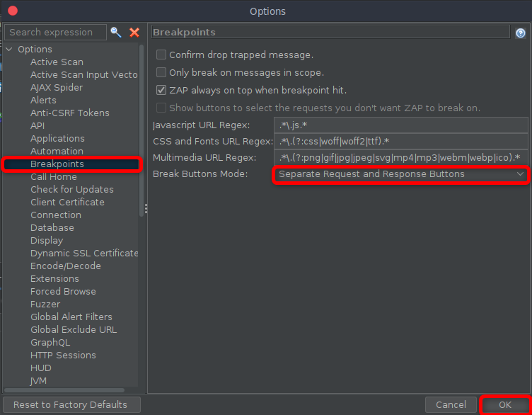The width and height of the screenshot is (532, 415).
Task: Click the Cancel button
Action: click(x=451, y=405)
